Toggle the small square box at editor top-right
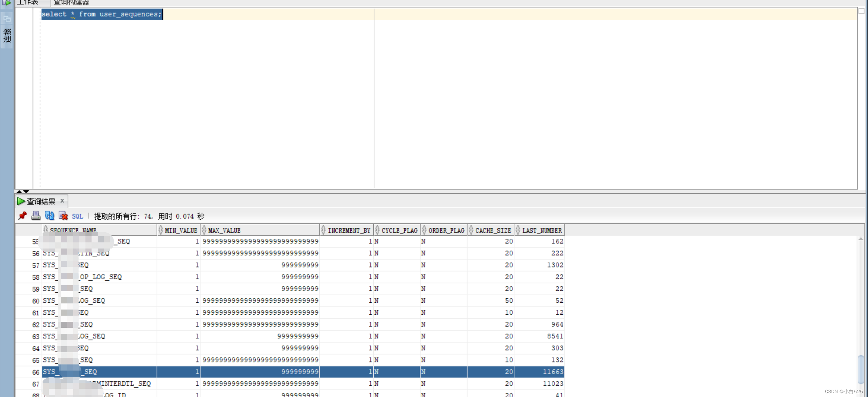 (x=861, y=11)
